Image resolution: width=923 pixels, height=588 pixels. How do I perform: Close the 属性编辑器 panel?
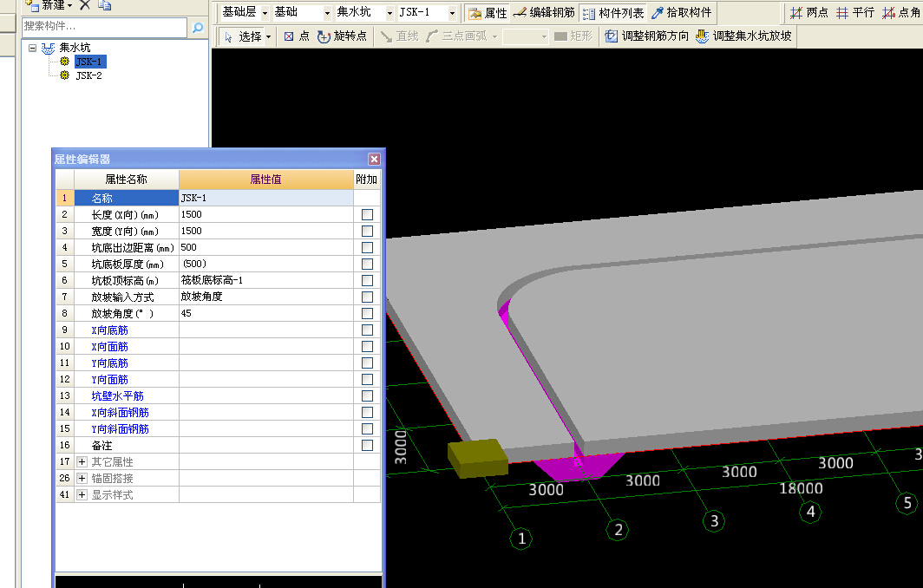(374, 159)
